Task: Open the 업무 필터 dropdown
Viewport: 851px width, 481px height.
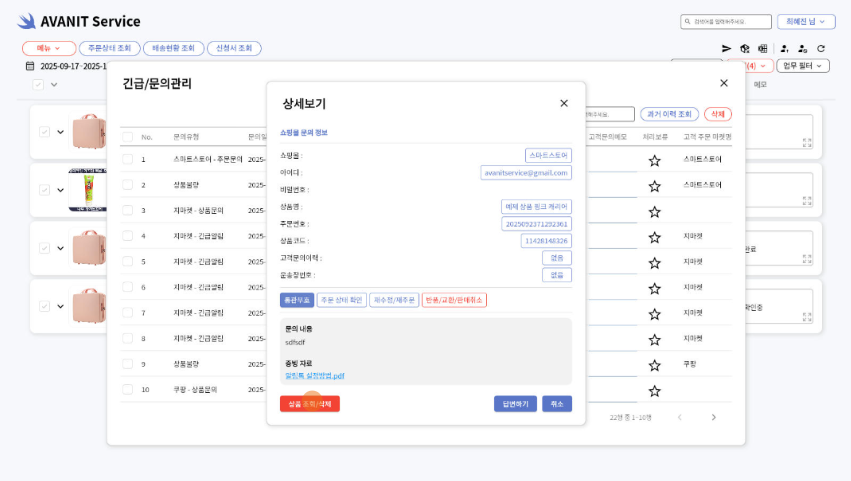Action: tap(803, 66)
